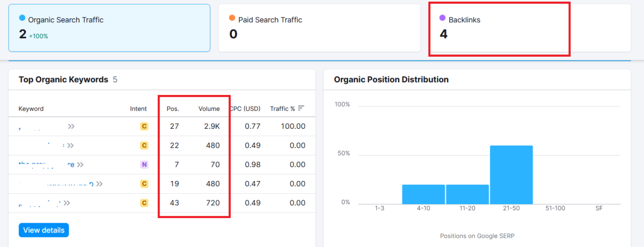
Task: Click the CPC value 0.47
Action: (x=252, y=184)
